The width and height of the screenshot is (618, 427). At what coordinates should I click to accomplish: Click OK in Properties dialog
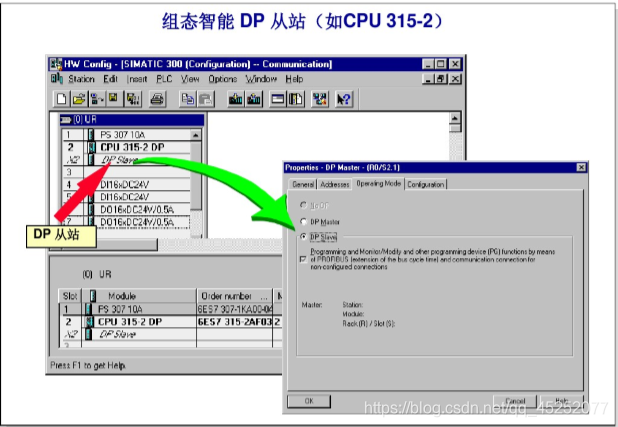(x=309, y=401)
